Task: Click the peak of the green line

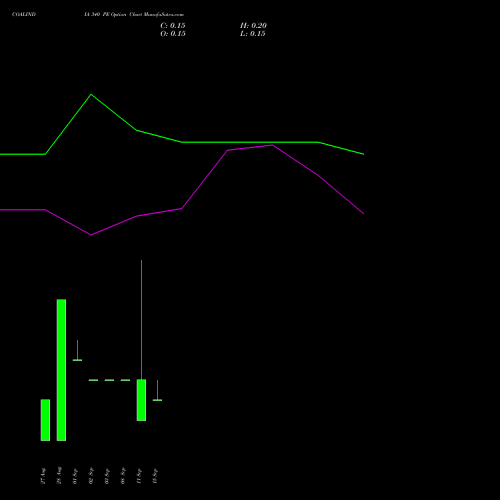Action: coord(91,95)
